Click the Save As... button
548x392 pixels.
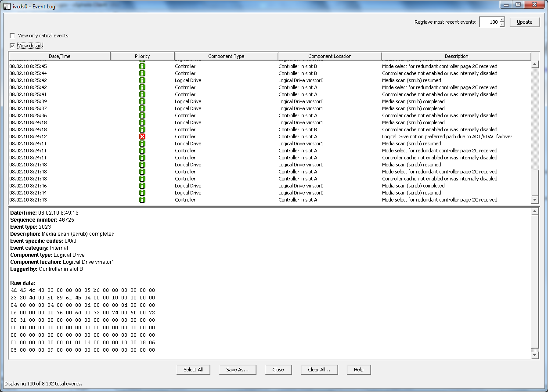237,370
